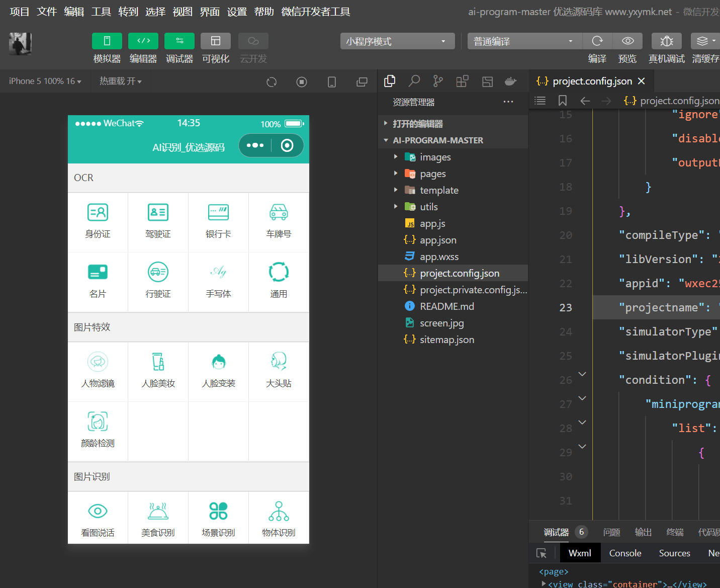Click the 预览 preview eye icon
720x588 pixels.
627,41
